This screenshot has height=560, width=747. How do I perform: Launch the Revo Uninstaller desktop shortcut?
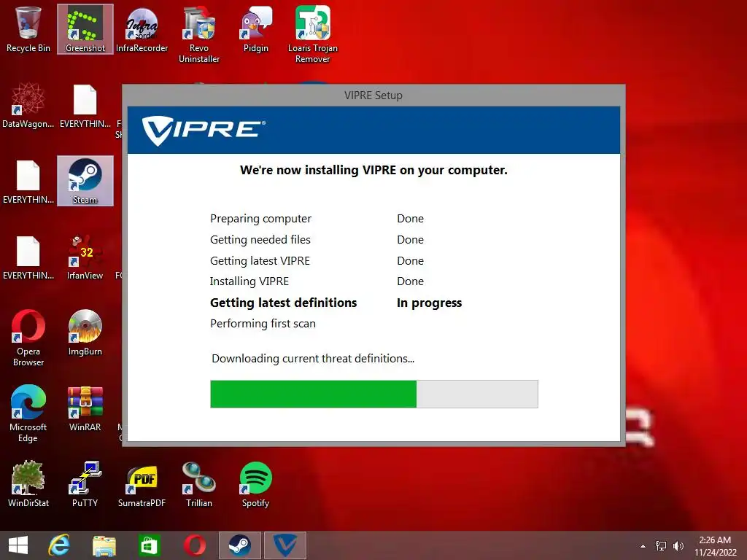tap(199, 35)
